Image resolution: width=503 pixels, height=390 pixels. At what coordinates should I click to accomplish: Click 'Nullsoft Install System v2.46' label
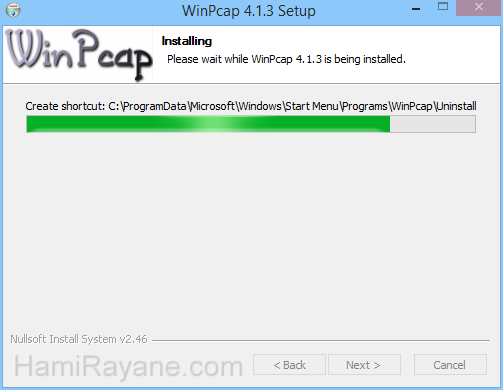tap(79, 339)
